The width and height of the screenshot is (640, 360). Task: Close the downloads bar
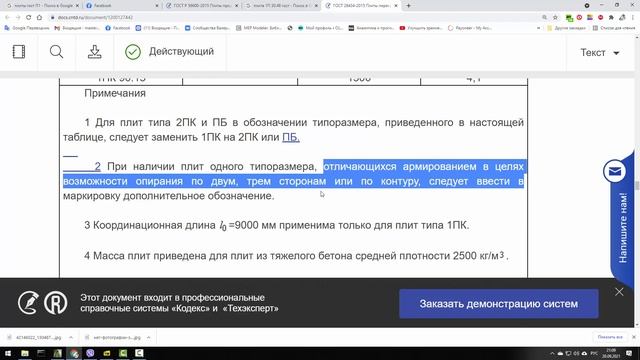click(633, 337)
